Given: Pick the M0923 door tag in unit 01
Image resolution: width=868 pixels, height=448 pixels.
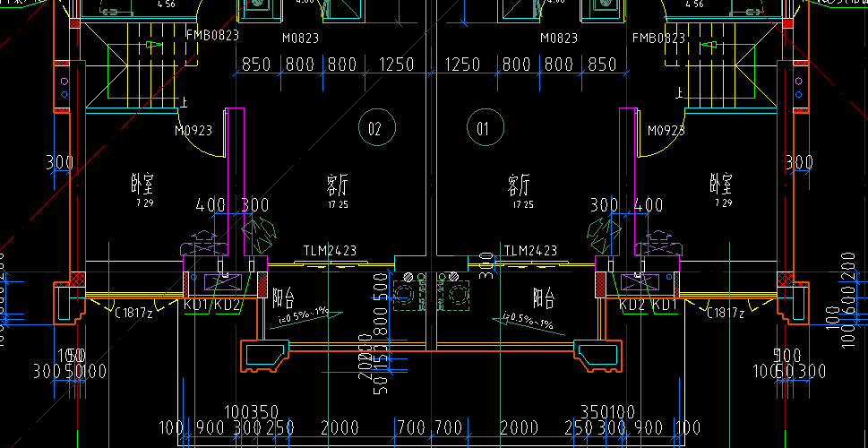Looking at the screenshot, I should [x=666, y=131].
